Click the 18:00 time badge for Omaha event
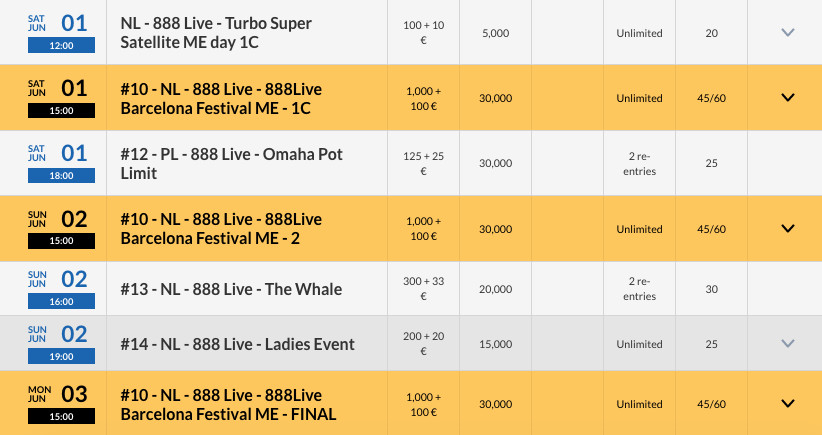The height and width of the screenshot is (435, 822). click(x=61, y=176)
